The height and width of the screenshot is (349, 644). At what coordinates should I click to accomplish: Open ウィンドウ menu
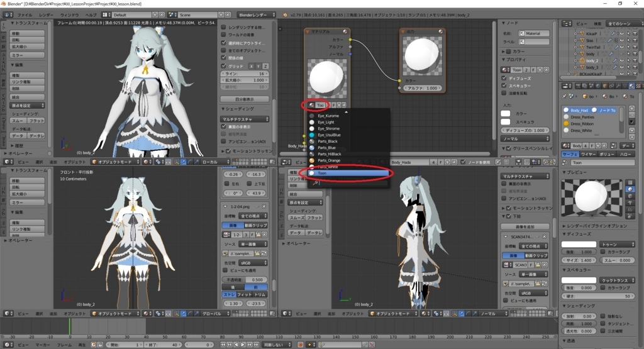pos(69,15)
